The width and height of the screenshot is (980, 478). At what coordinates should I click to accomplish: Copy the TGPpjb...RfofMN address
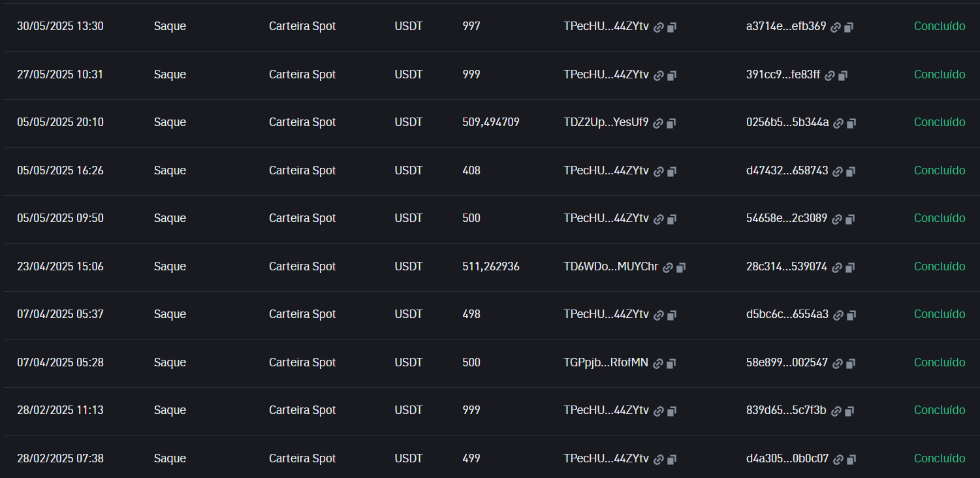pos(671,364)
